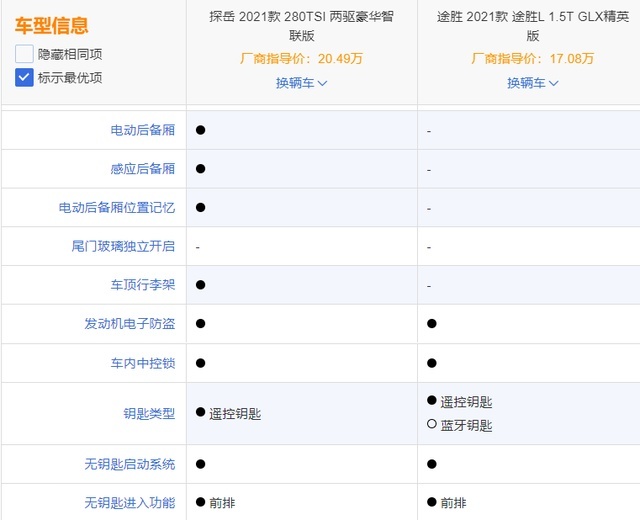Select 蓝牙钥匙 option text in 途胜 column
The width and height of the screenshot is (640, 520).
(466, 426)
